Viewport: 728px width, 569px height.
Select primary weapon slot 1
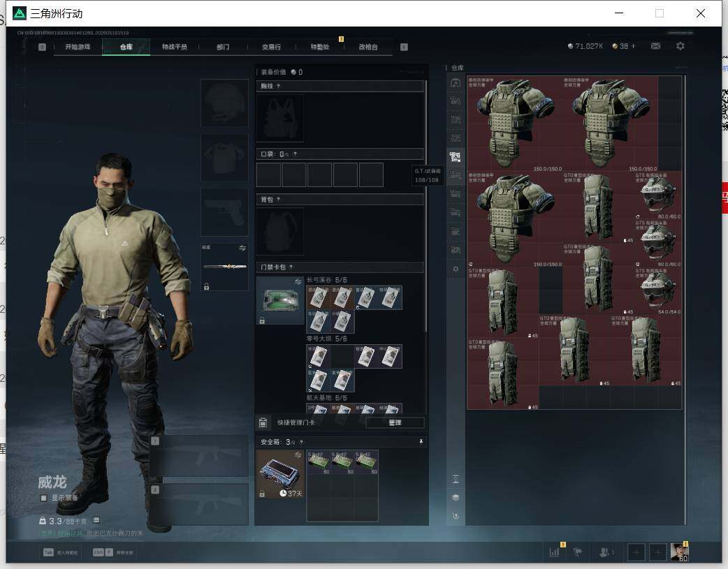(198, 456)
